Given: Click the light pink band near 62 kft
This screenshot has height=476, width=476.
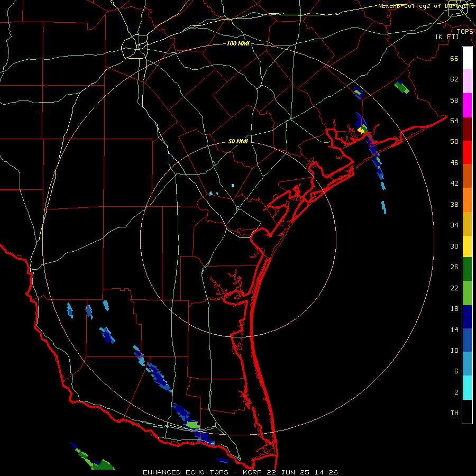Looking at the screenshot, I should 467,81.
